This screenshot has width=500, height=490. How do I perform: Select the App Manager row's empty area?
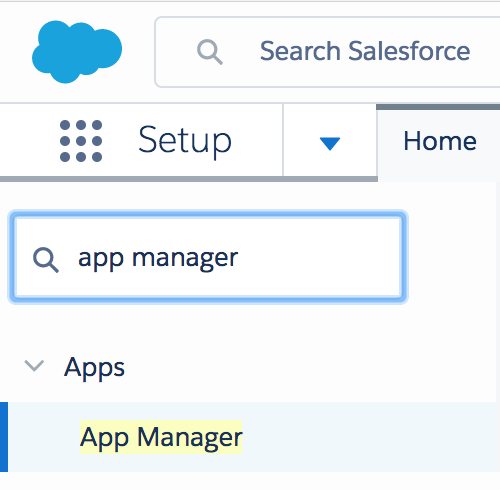point(367,437)
